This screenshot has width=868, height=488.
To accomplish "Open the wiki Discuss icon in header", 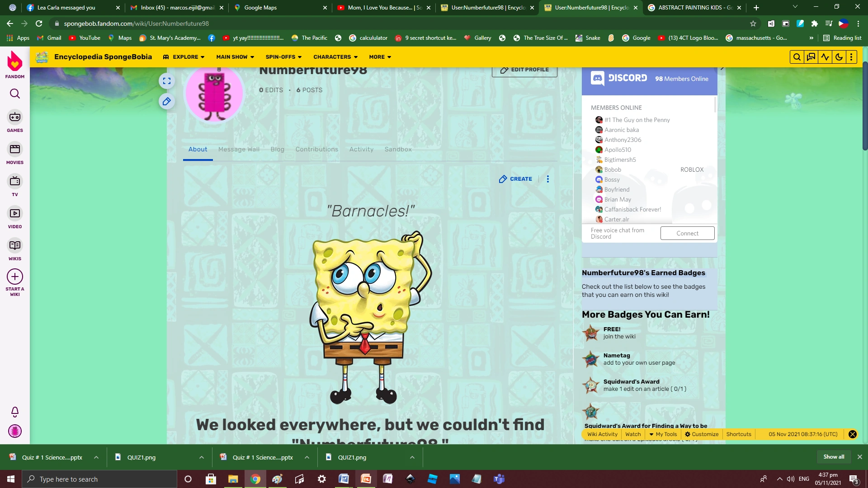I will 811,57.
